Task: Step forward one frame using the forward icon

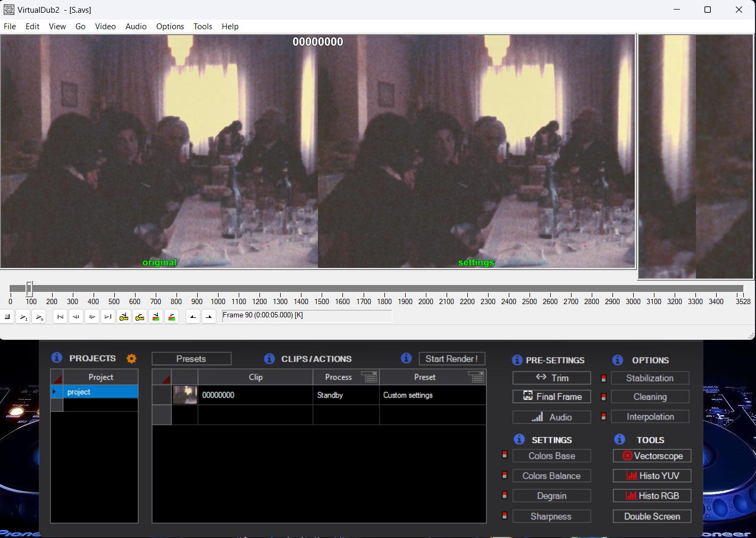Action: 92,317
